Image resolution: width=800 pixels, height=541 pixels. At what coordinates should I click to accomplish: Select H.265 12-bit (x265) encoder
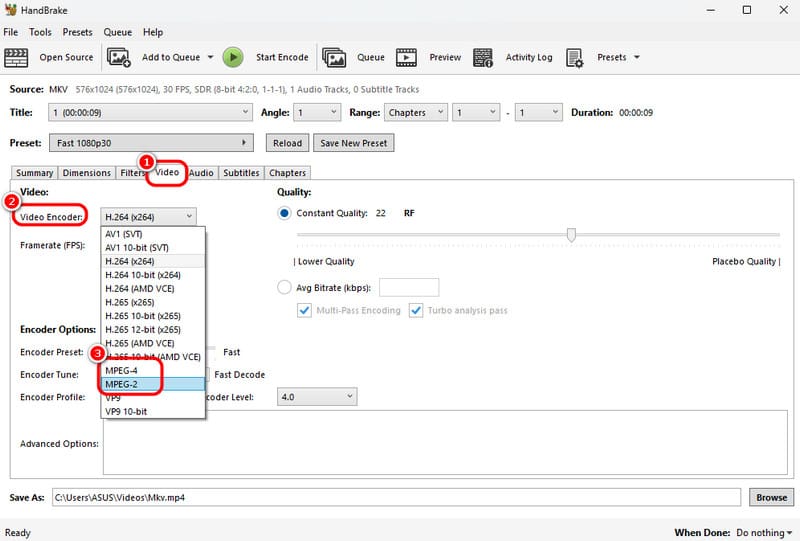pyautogui.click(x=154, y=329)
